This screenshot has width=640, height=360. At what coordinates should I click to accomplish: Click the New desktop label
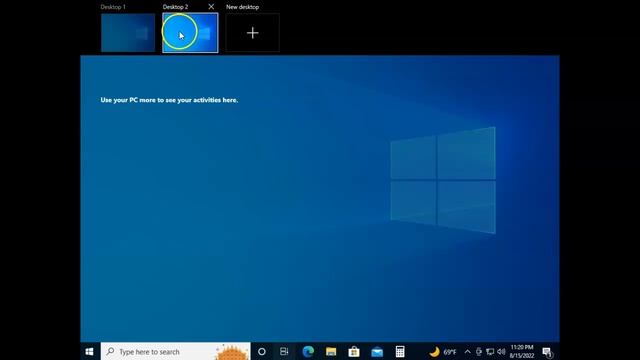(242, 7)
